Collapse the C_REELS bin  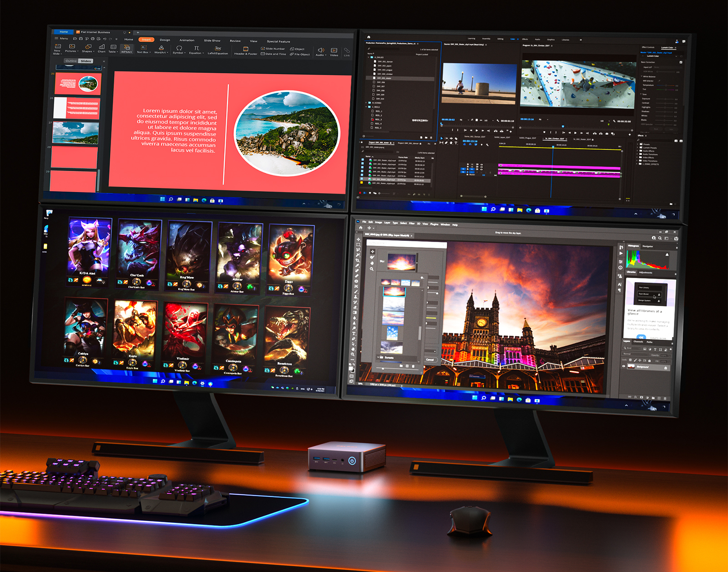pyautogui.click(x=366, y=107)
